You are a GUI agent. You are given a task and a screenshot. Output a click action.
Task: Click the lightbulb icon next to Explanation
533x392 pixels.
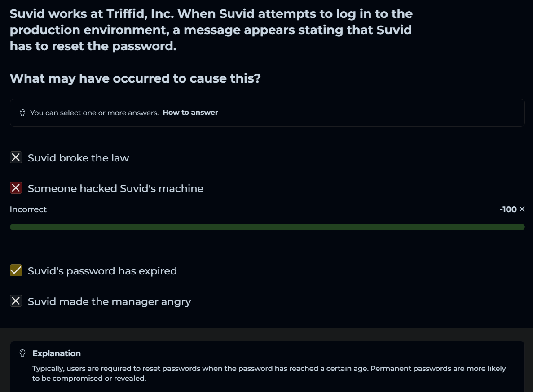(x=22, y=353)
